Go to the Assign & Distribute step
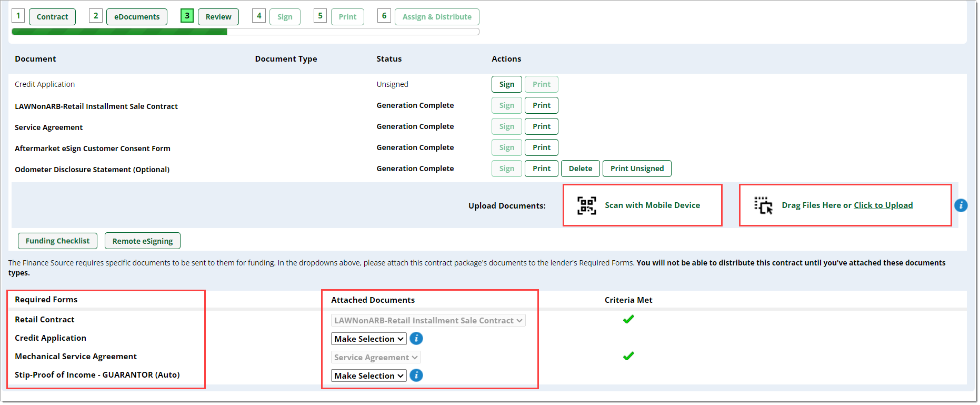Screen dimensions: 980x405 (437, 17)
